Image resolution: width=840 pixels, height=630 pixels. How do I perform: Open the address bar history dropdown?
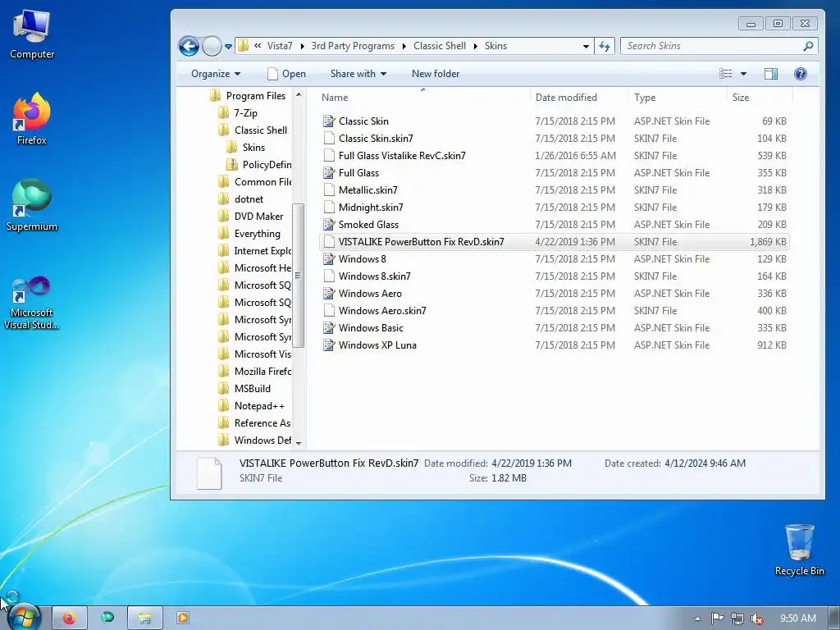pos(586,47)
